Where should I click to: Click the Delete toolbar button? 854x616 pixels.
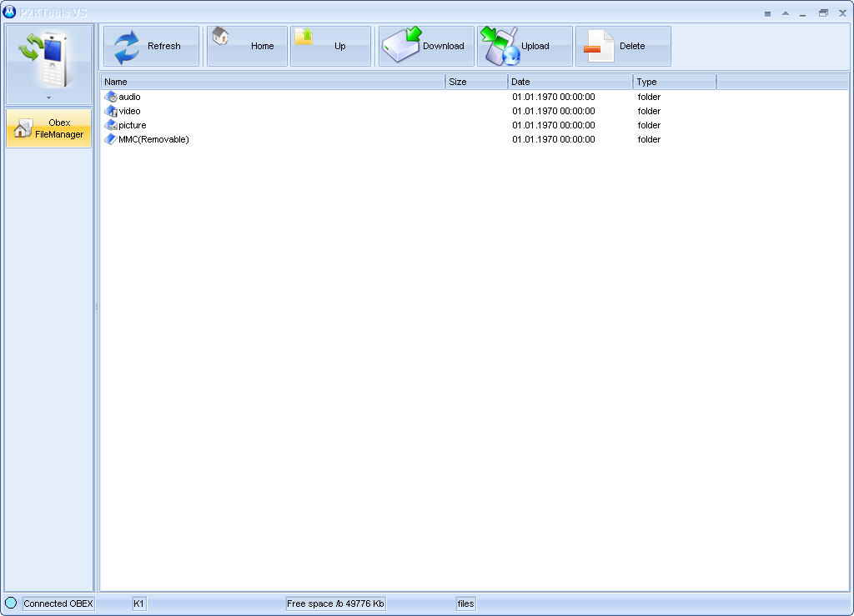tap(622, 46)
